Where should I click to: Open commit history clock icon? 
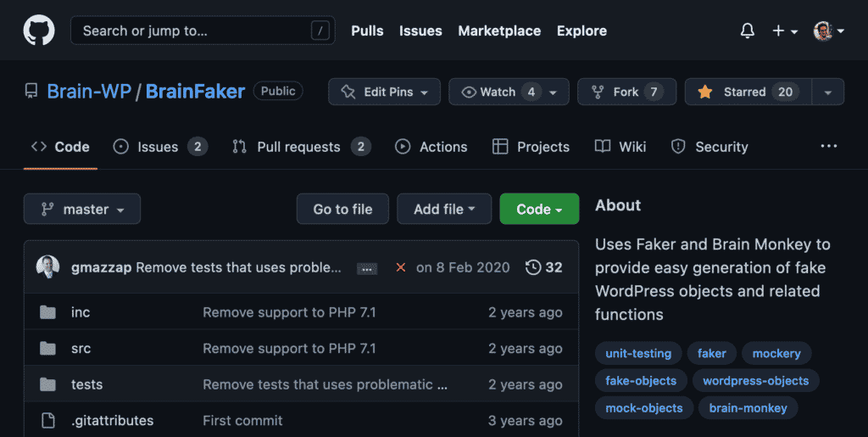[533, 267]
